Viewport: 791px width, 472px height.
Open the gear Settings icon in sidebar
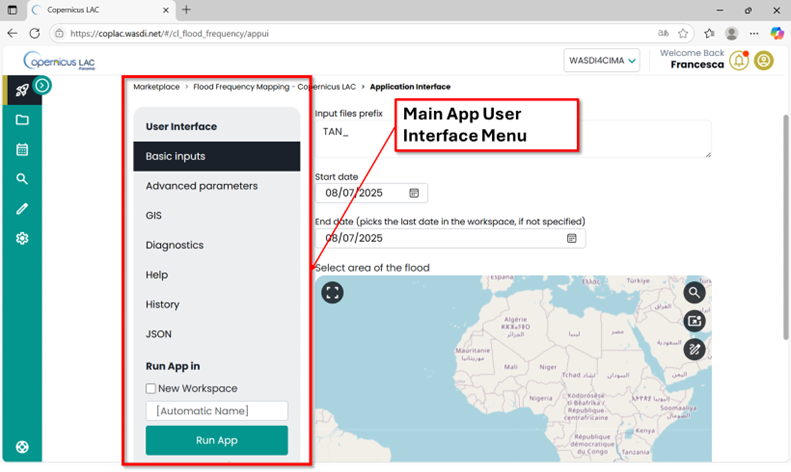pos(22,238)
